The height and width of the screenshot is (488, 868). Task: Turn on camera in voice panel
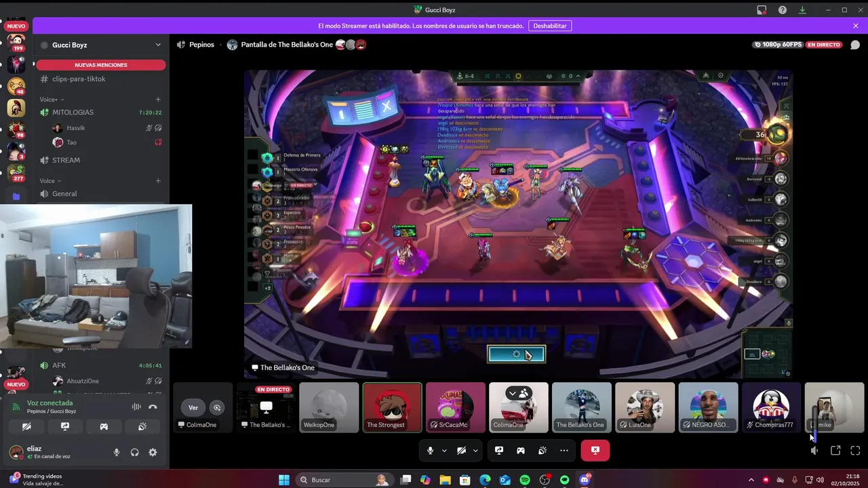tap(26, 426)
